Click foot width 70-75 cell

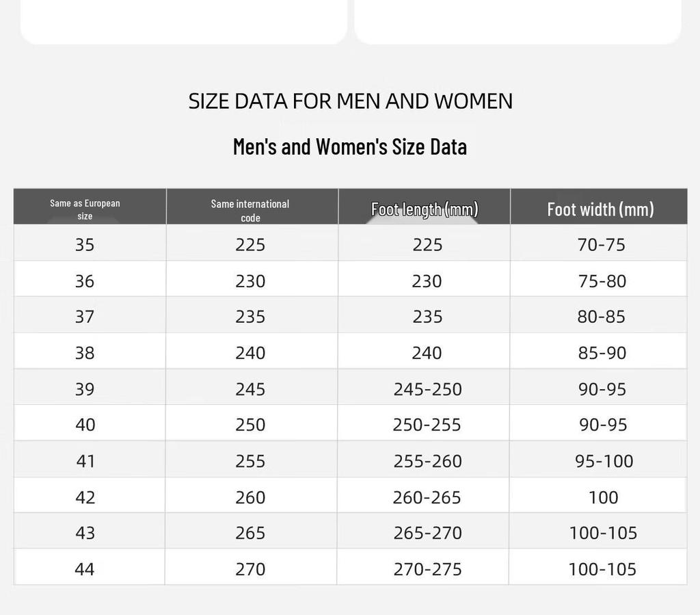[x=602, y=245]
